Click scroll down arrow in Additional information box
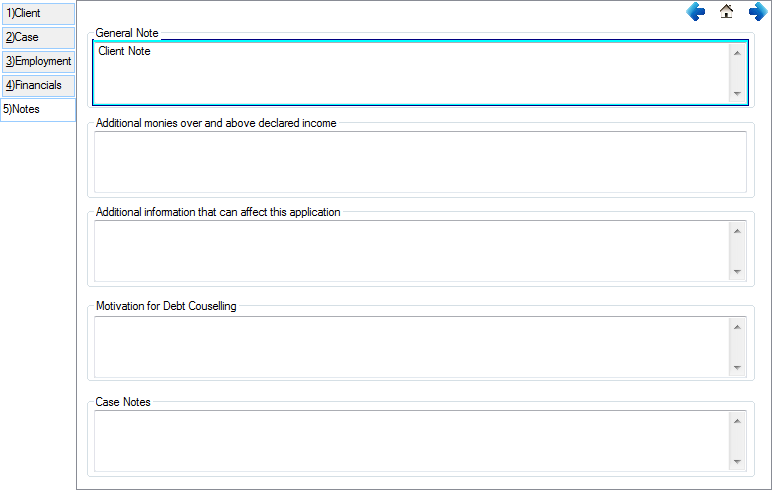The image size is (774, 491). 738,272
